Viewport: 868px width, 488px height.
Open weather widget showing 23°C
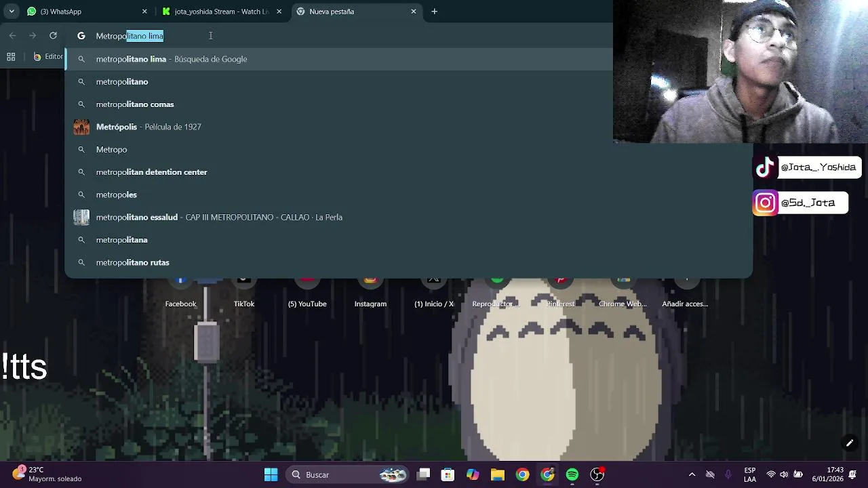[47, 474]
